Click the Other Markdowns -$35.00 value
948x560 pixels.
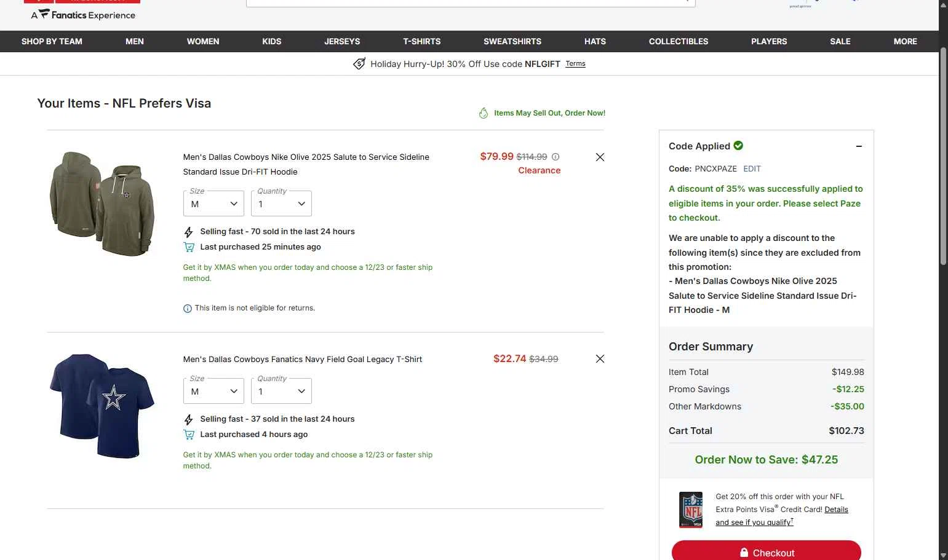click(x=847, y=406)
